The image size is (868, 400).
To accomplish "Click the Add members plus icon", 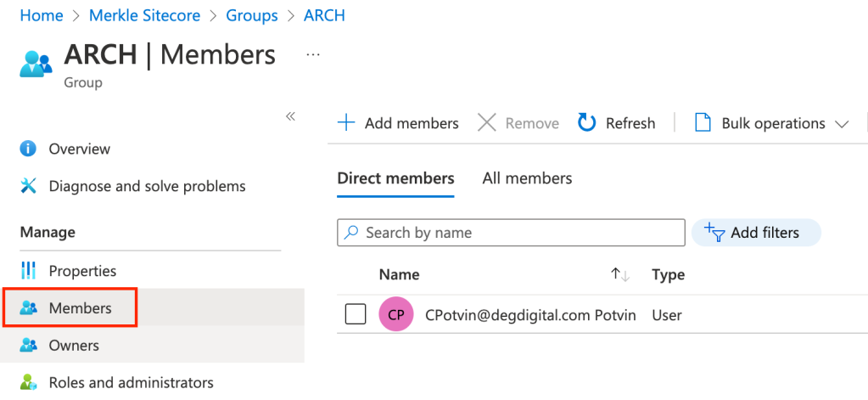I will pos(346,122).
